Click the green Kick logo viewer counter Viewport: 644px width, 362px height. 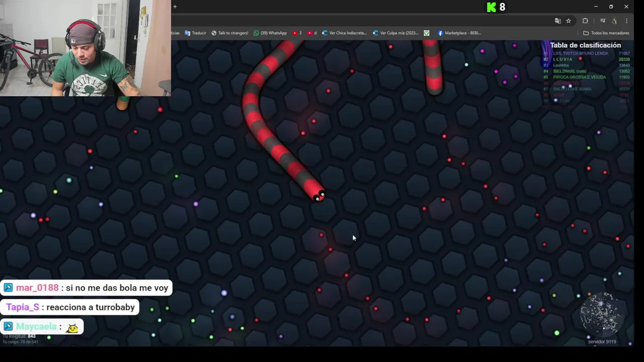(496, 7)
